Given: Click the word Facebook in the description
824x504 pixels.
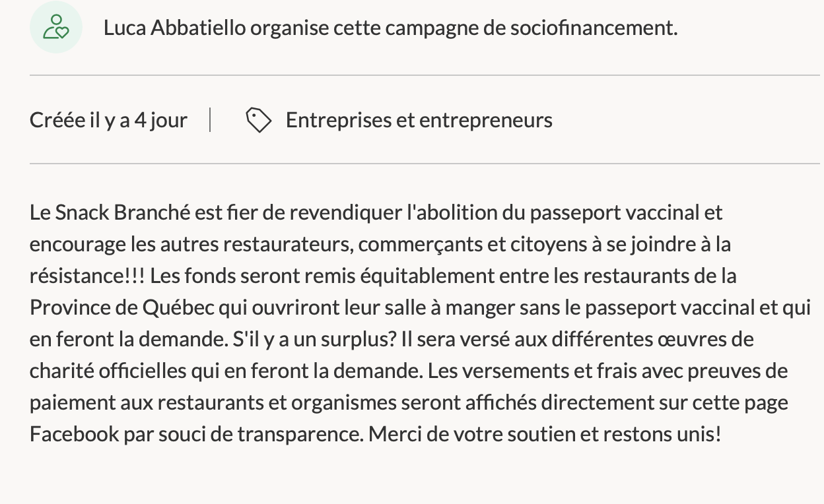Looking at the screenshot, I should click(x=75, y=434).
